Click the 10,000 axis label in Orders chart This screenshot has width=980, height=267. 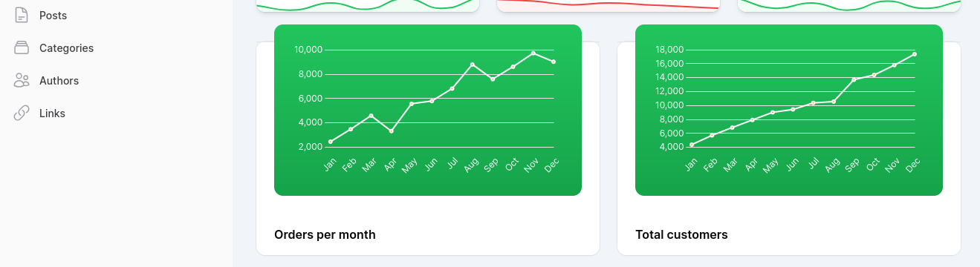tap(308, 50)
